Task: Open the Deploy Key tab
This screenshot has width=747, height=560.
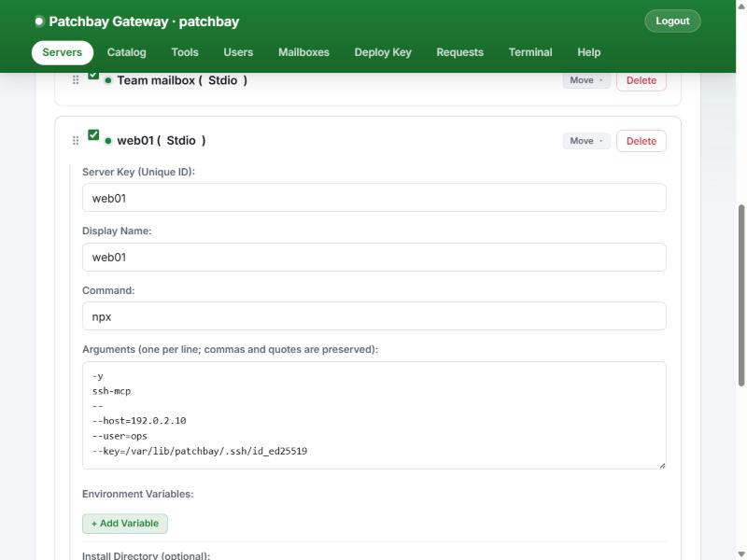Action: click(383, 52)
